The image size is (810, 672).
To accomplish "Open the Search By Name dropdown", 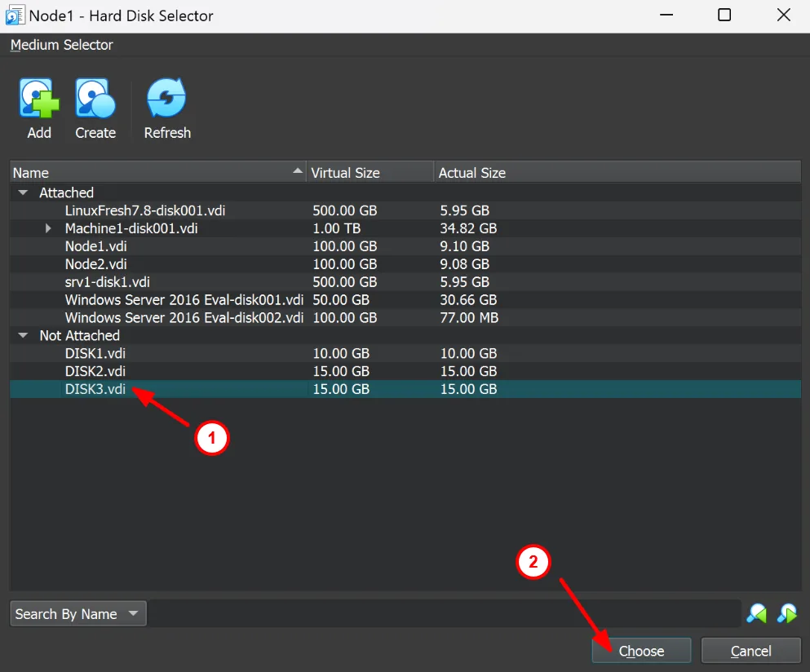I will tap(78, 614).
